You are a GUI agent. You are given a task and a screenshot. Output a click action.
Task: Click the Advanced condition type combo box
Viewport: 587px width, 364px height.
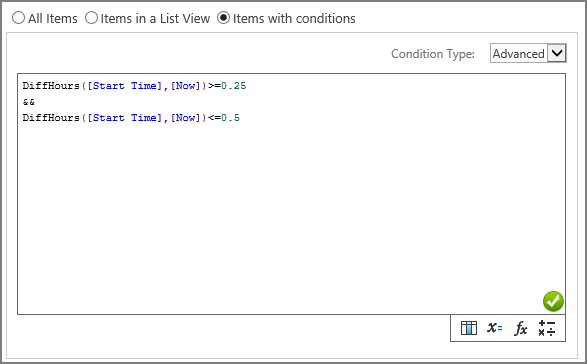(x=528, y=53)
